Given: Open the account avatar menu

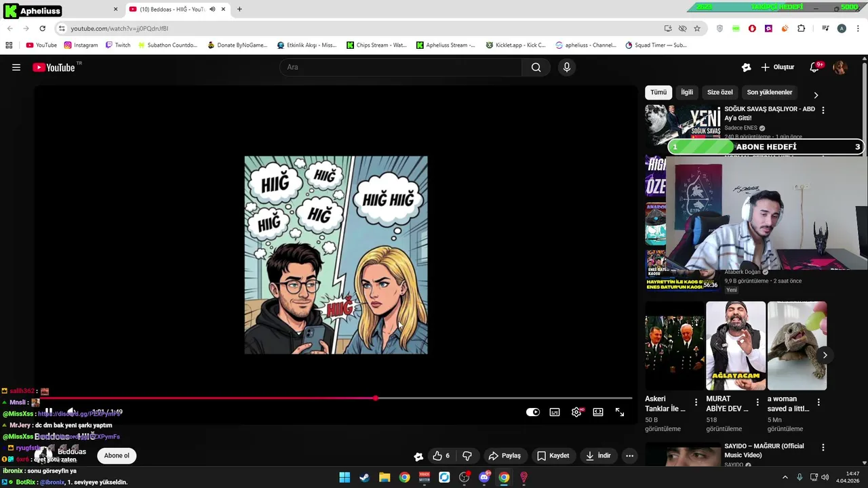Looking at the screenshot, I should 840,67.
